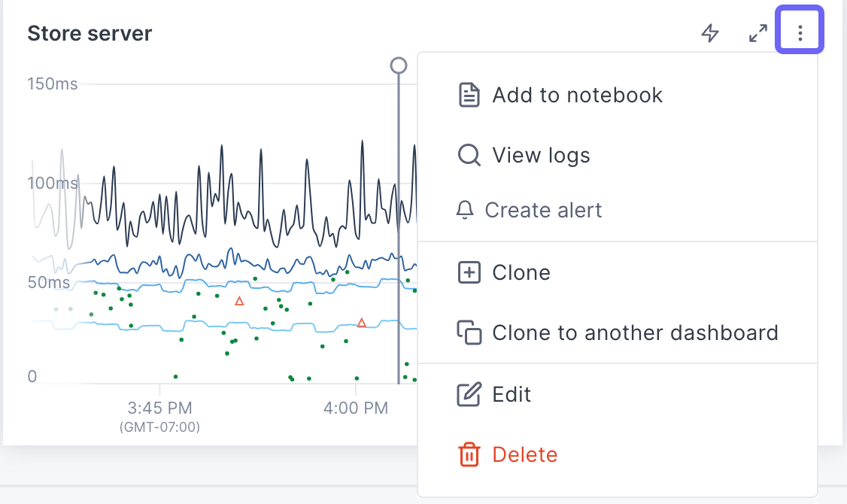The height and width of the screenshot is (504, 847).
Task: Choose Delete to remove the chart
Action: click(x=525, y=454)
